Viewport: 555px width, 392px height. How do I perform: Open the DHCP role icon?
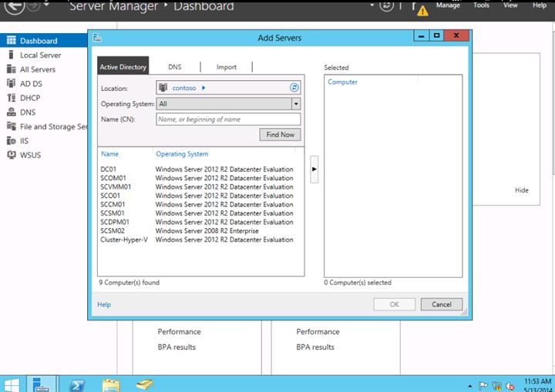coord(12,98)
